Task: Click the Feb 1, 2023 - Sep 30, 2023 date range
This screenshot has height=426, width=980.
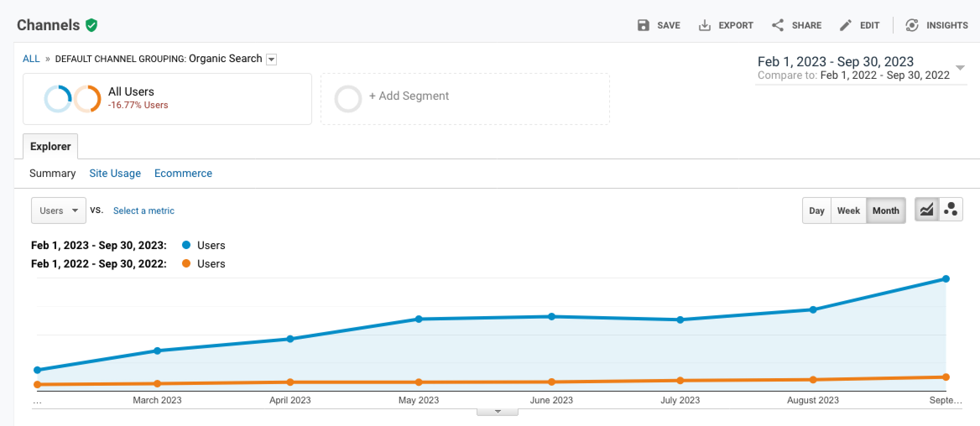Action: (835, 62)
